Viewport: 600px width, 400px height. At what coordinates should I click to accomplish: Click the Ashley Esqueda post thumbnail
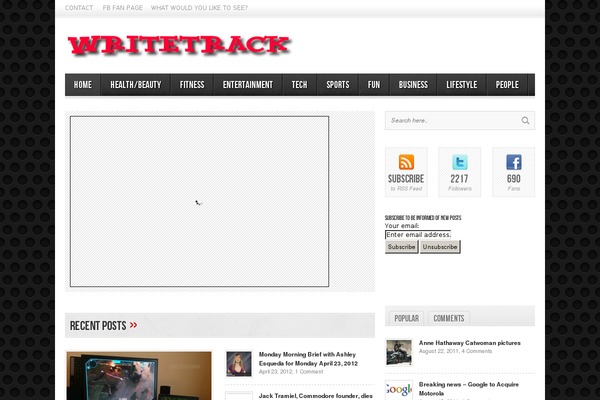[239, 364]
